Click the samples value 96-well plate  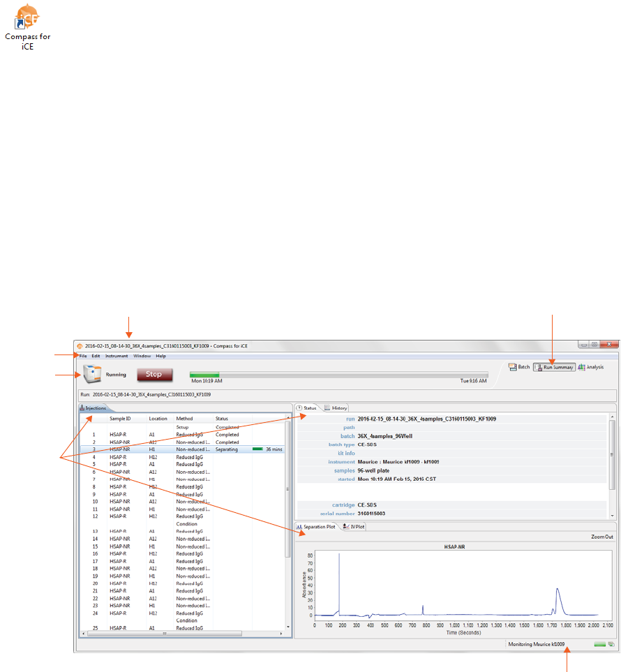pos(373,470)
